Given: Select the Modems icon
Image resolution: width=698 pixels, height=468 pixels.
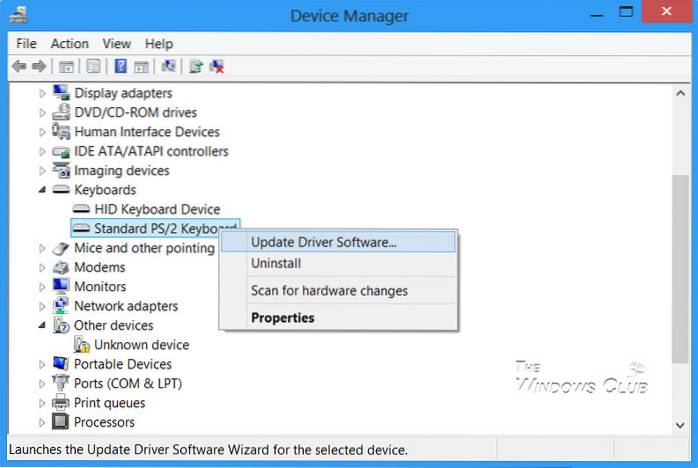Looking at the screenshot, I should point(61,267).
